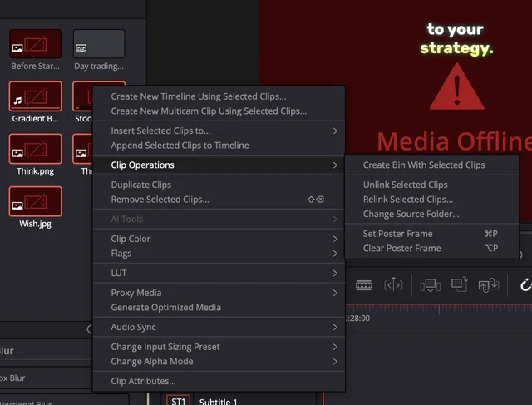Choose Create Bin With Selected Clips
532x405 pixels.
432,165
